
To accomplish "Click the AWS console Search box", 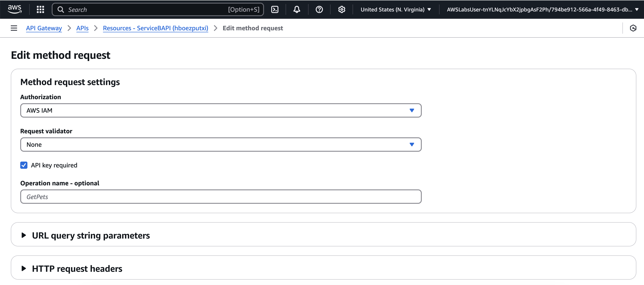I will 158,9.
